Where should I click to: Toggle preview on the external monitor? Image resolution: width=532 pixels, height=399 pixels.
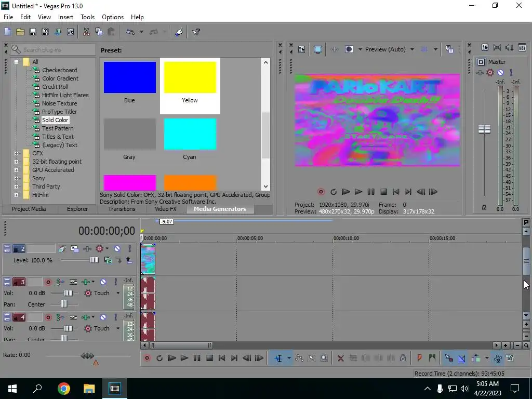(317, 49)
